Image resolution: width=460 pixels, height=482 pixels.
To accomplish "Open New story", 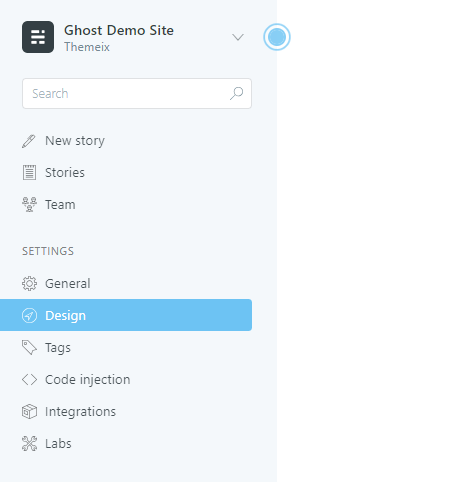I will (75, 141).
